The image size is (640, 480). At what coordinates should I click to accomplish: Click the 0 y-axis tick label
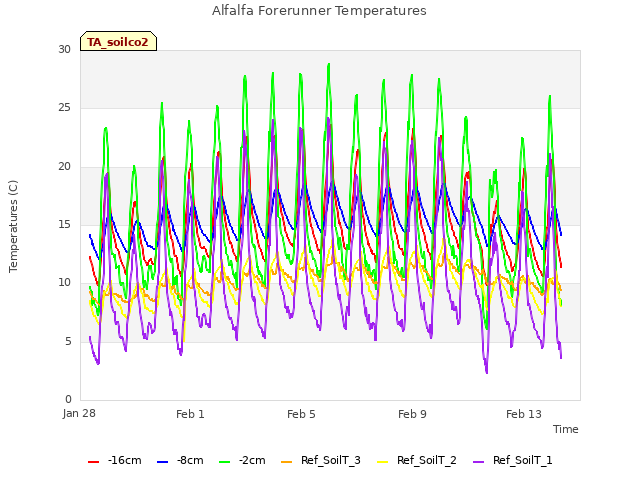(x=68, y=399)
